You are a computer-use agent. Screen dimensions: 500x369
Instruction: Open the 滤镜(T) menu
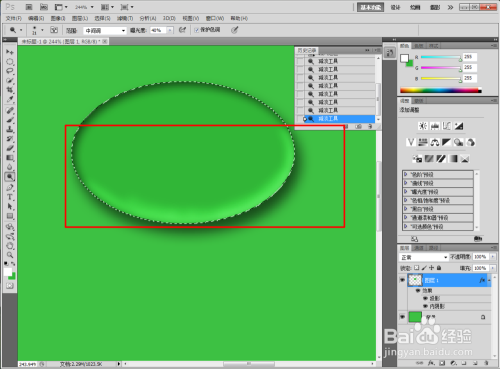pos(125,18)
